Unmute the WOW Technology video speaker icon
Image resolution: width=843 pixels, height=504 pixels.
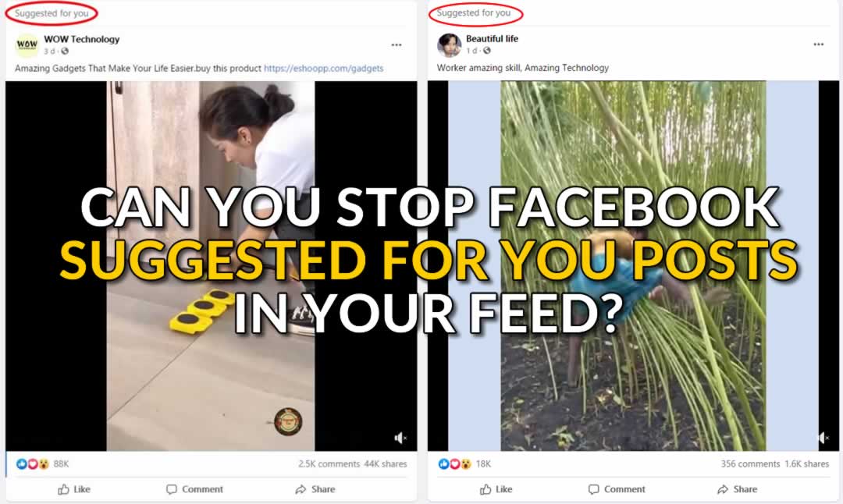[x=400, y=438]
